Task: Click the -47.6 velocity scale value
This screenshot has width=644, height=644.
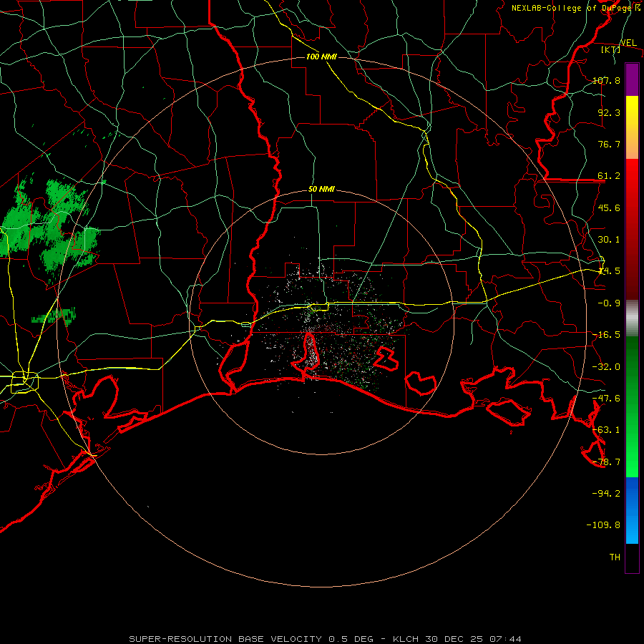Action: [606, 399]
